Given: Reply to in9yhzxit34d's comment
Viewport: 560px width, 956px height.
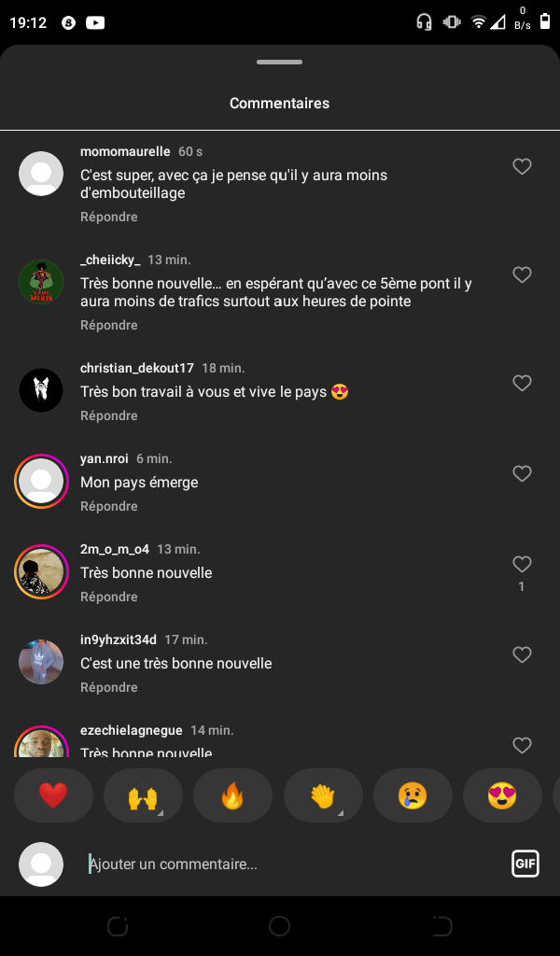Looking at the screenshot, I should click(109, 687).
